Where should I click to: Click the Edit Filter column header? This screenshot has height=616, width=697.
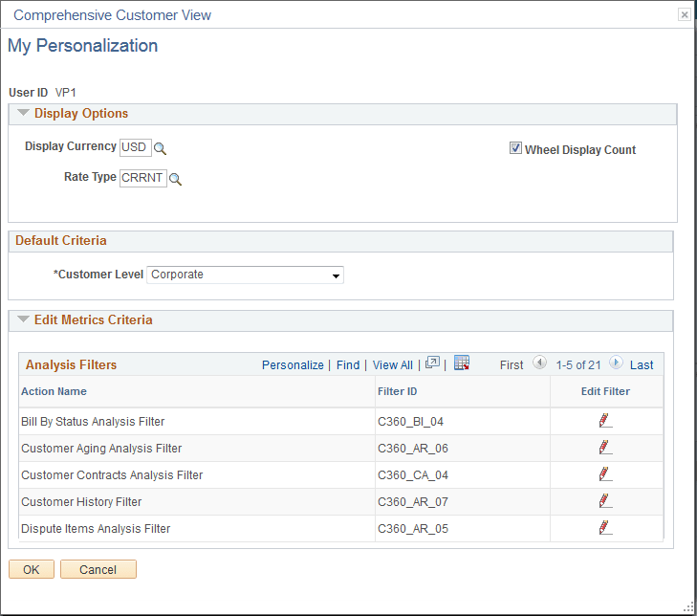[605, 391]
